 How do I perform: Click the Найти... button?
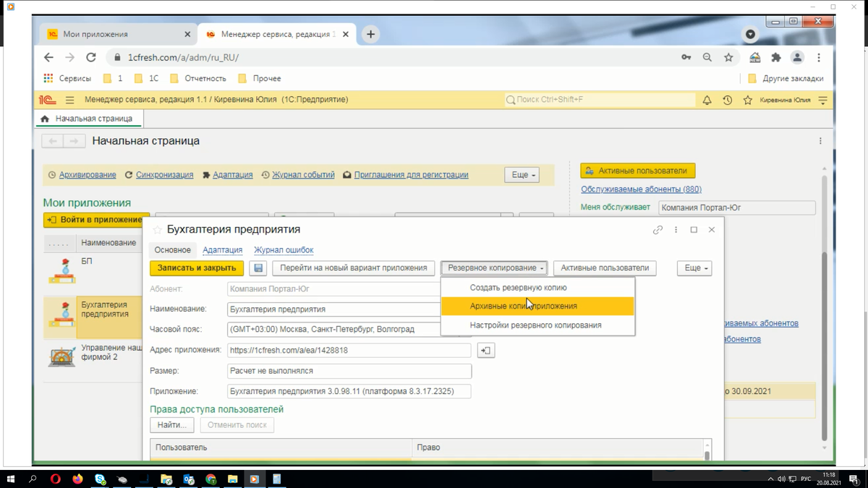[172, 425]
